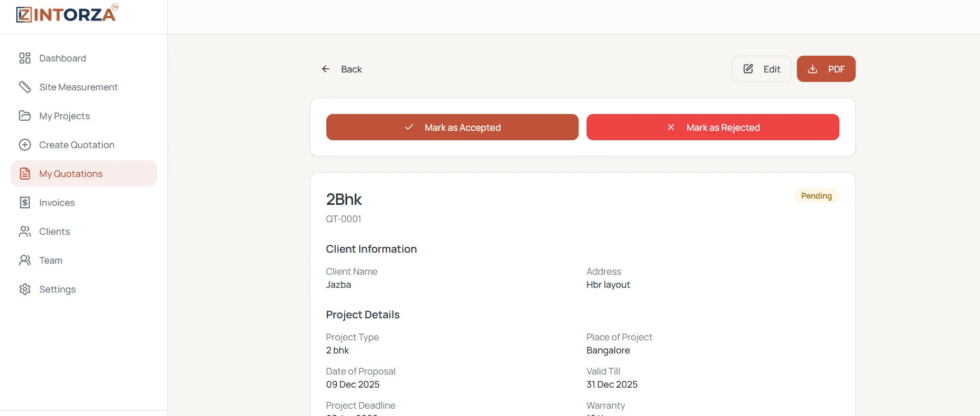
Task: Click the Create Quotation plus icon
Action: pos(25,144)
